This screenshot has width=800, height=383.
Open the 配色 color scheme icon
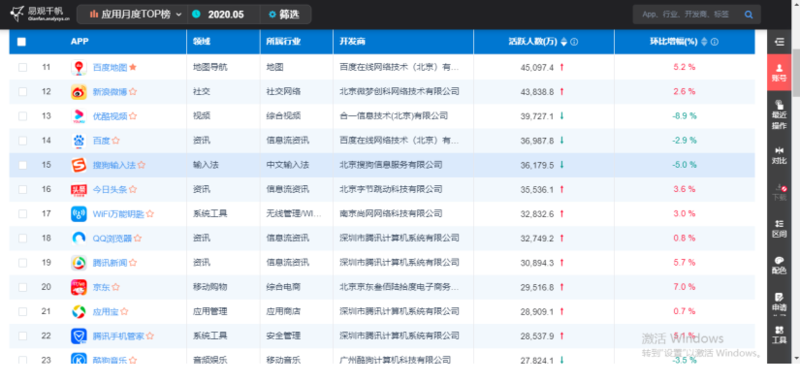779,265
